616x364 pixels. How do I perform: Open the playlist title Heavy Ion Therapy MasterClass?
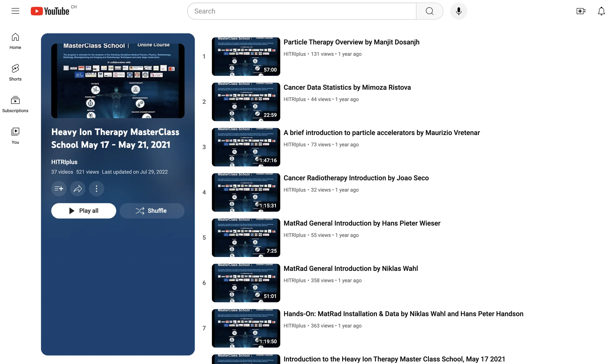tap(115, 138)
